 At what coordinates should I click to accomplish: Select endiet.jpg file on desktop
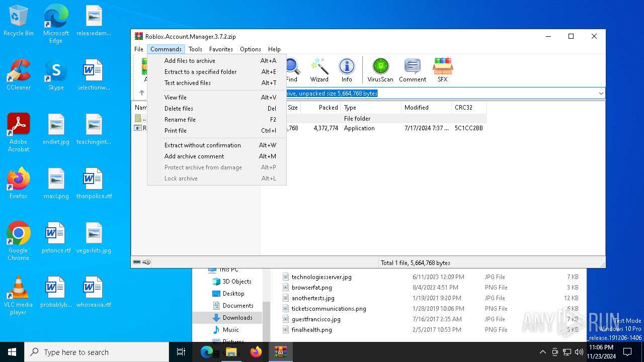[x=56, y=129]
